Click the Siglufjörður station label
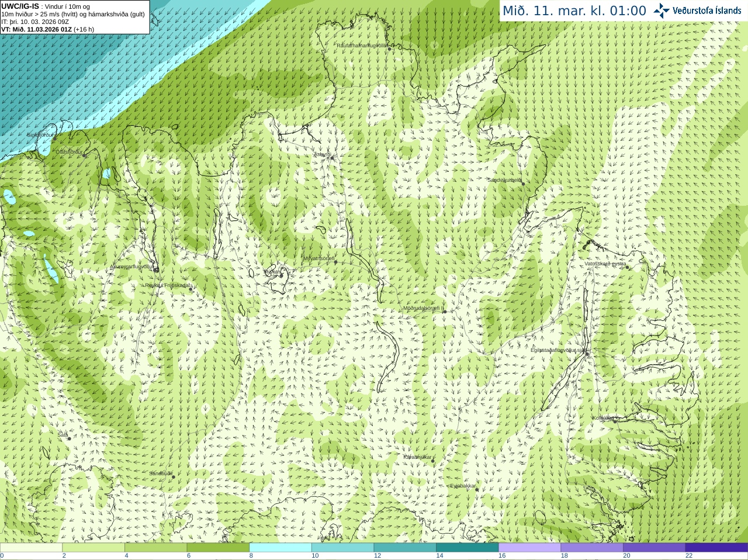748x560 pixels. coord(40,135)
